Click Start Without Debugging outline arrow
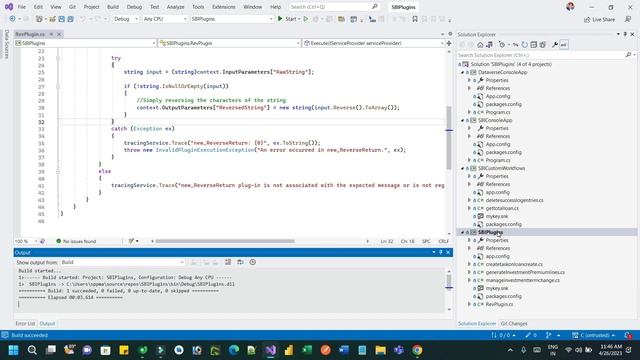 click(x=306, y=19)
